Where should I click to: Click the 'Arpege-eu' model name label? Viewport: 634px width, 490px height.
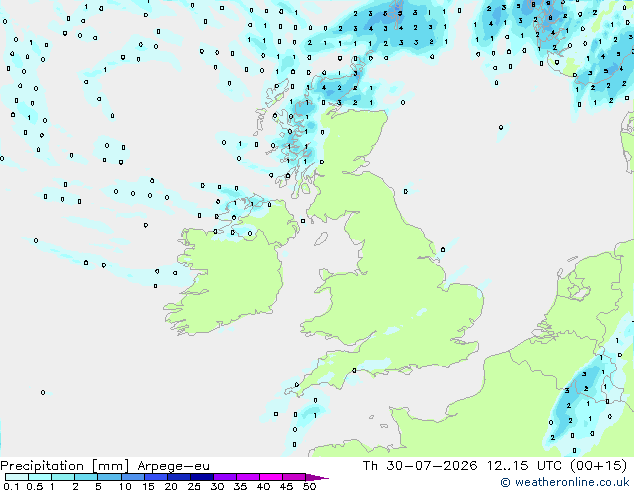click(173, 466)
